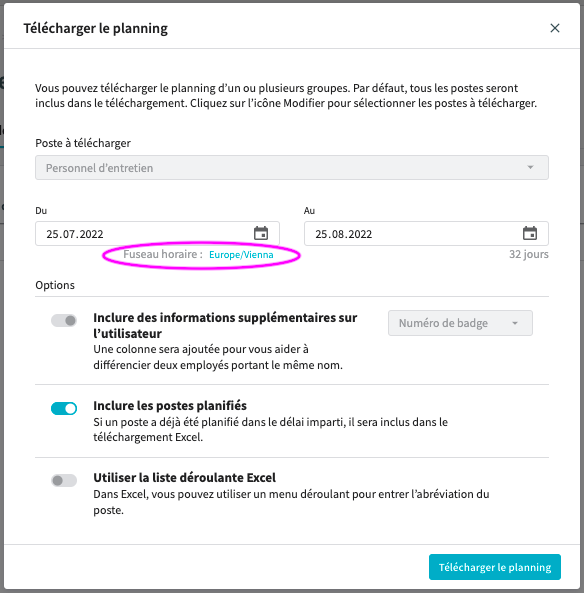Click the Inclure des informations supplémentaires label
584x593 pixels.
tap(225, 325)
